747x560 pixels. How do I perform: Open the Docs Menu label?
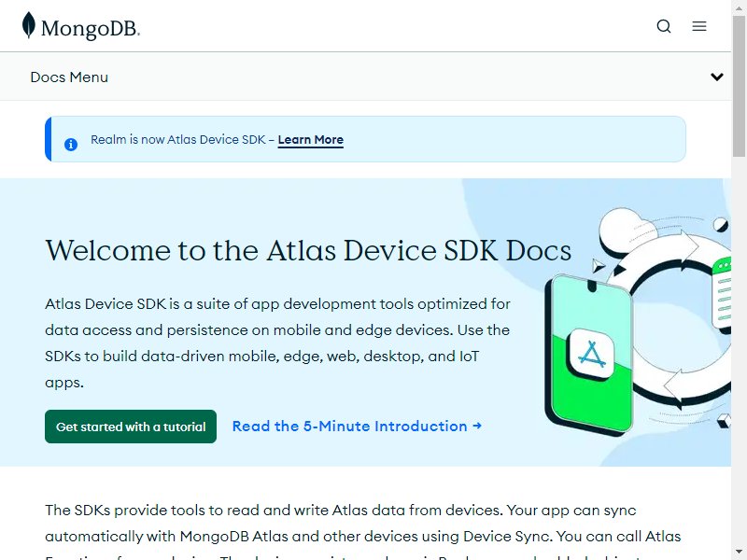[69, 77]
